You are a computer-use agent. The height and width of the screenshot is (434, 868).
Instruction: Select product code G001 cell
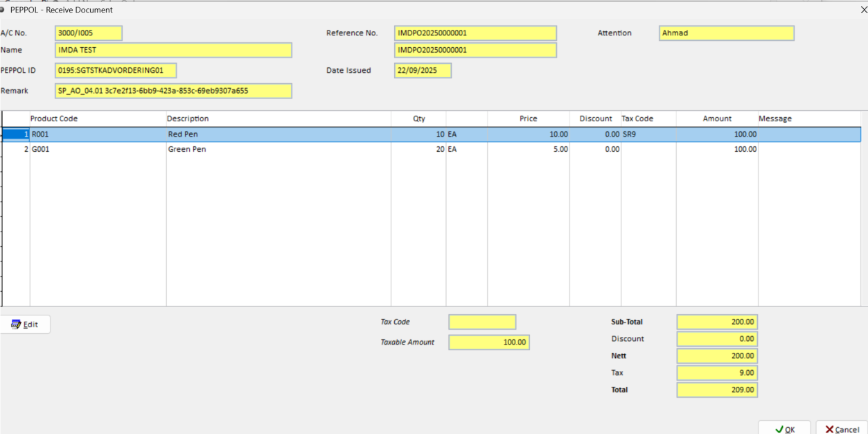pyautogui.click(x=98, y=149)
